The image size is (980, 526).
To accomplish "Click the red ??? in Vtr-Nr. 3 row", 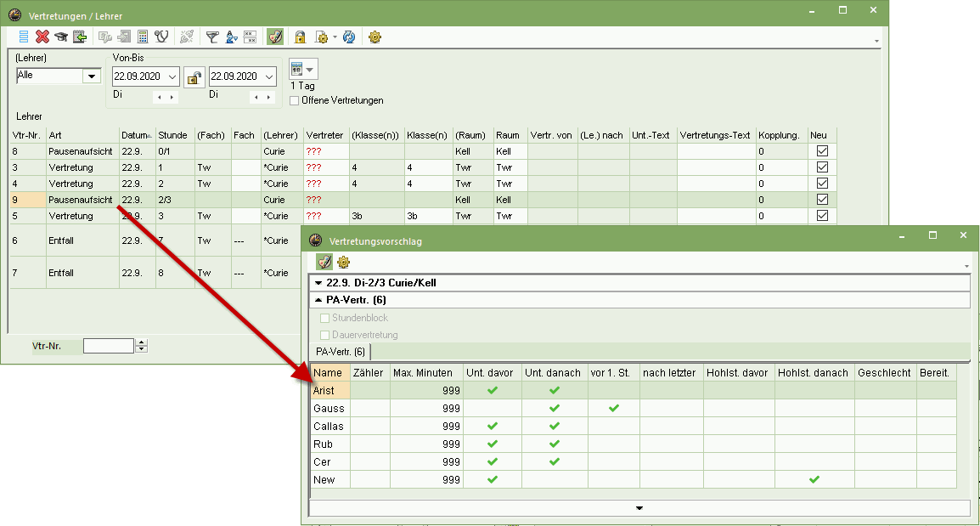I will point(313,167).
